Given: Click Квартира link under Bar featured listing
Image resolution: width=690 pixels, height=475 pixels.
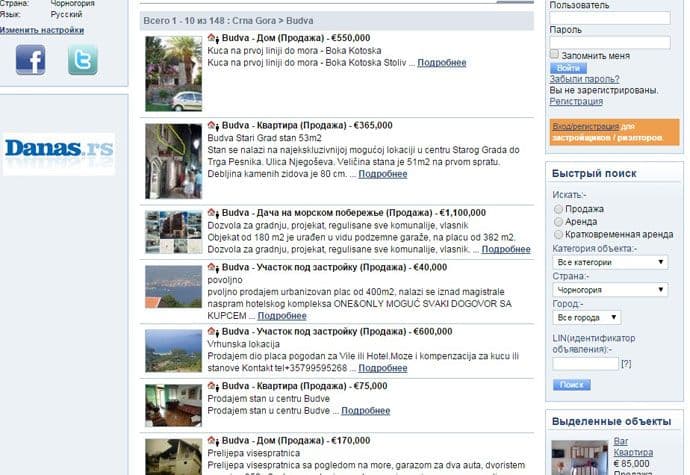Looking at the screenshot, I should pyautogui.click(x=633, y=453).
